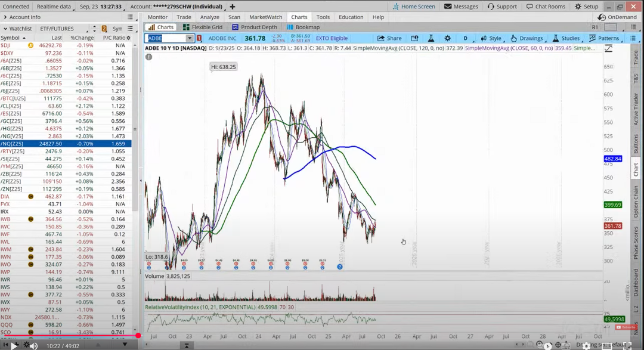Open the Phase Scores sidebar tab

point(636,243)
